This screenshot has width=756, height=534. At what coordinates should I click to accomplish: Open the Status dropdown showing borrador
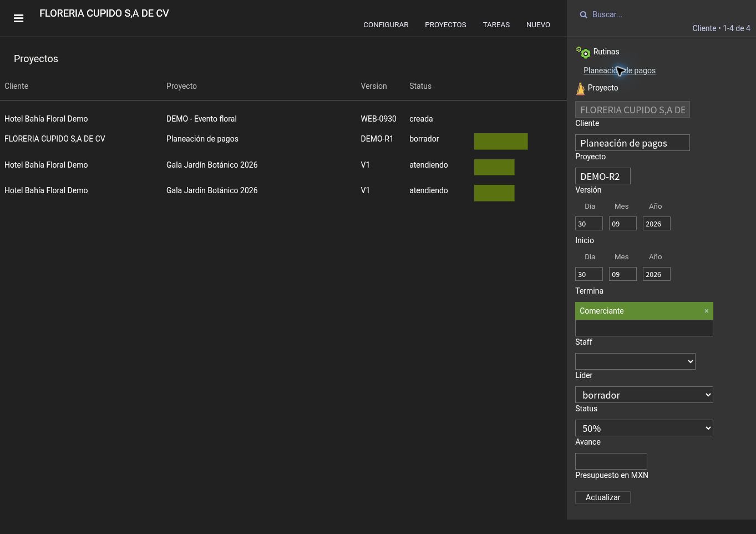tap(644, 395)
